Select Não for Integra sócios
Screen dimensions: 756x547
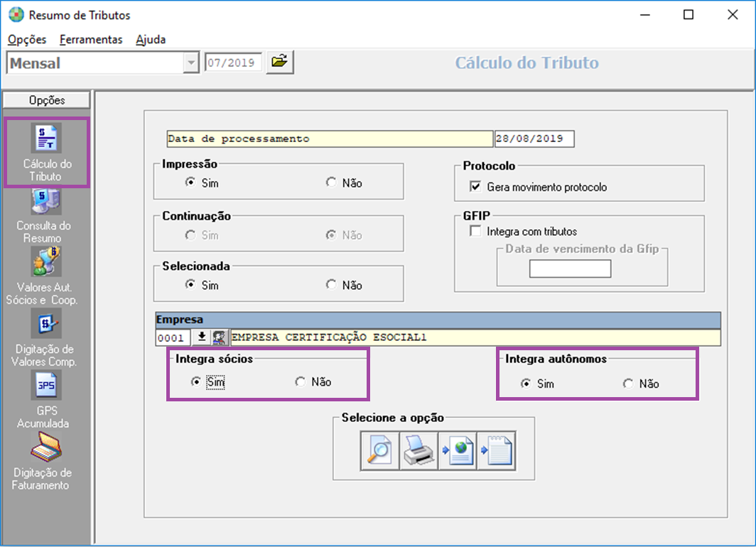tap(301, 381)
